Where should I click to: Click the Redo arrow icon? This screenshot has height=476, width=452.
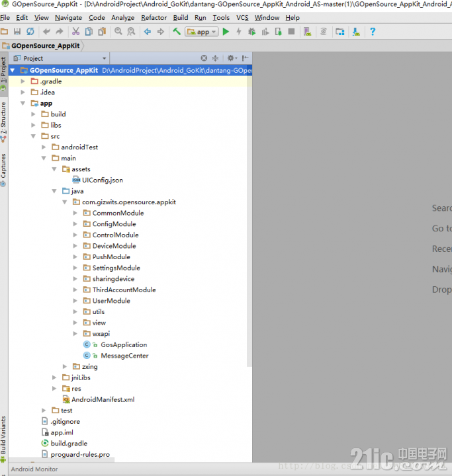(x=60, y=32)
